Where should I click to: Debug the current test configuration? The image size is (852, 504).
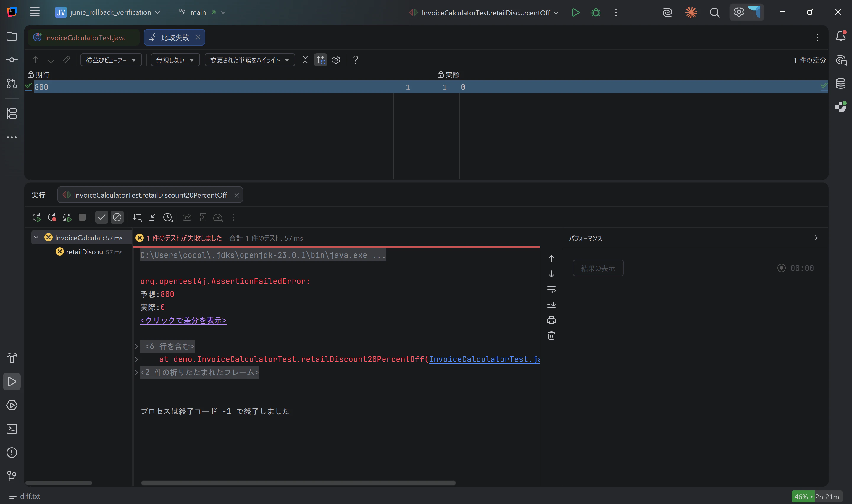pos(596,12)
